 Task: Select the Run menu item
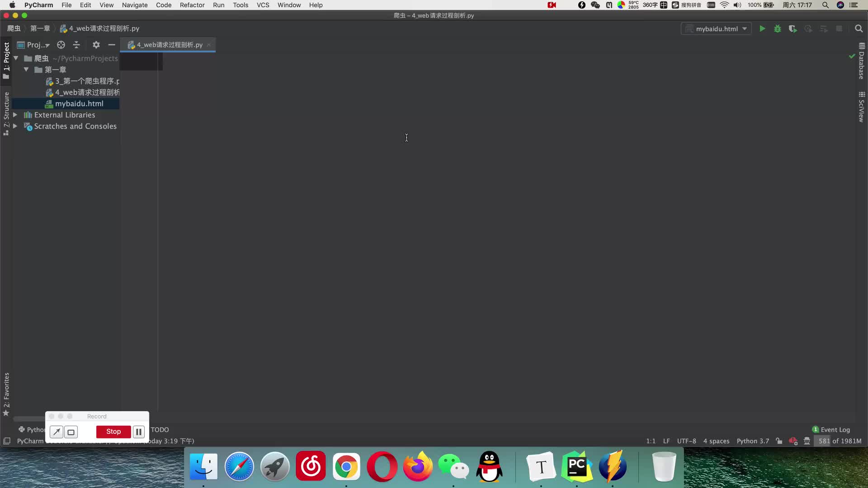219,5
